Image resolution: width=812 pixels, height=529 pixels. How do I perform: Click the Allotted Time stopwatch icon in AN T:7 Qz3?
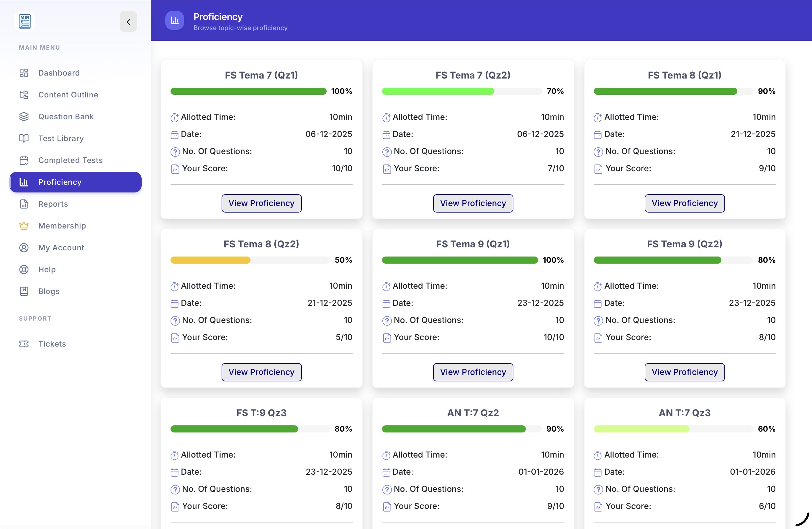click(598, 455)
